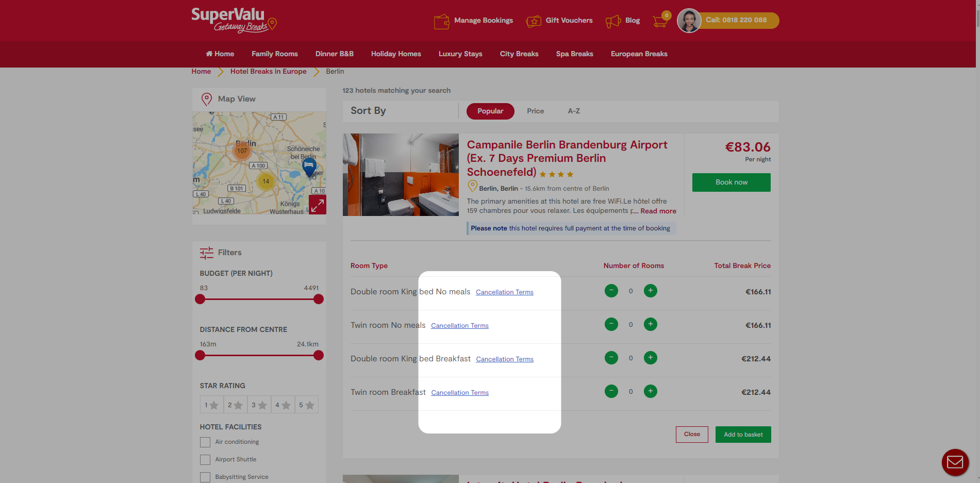Image resolution: width=980 pixels, height=483 pixels.
Task: Sort hotels by Price
Action: click(x=535, y=111)
